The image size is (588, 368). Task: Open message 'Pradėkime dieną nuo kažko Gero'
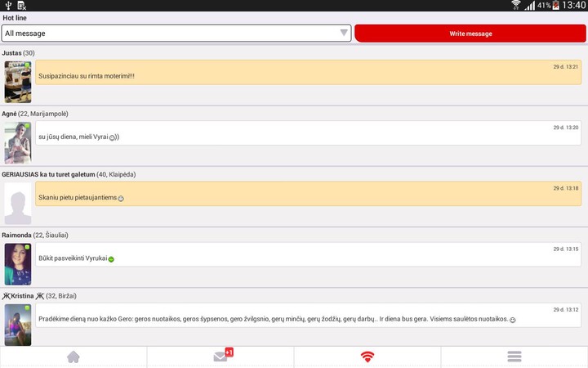(308, 316)
